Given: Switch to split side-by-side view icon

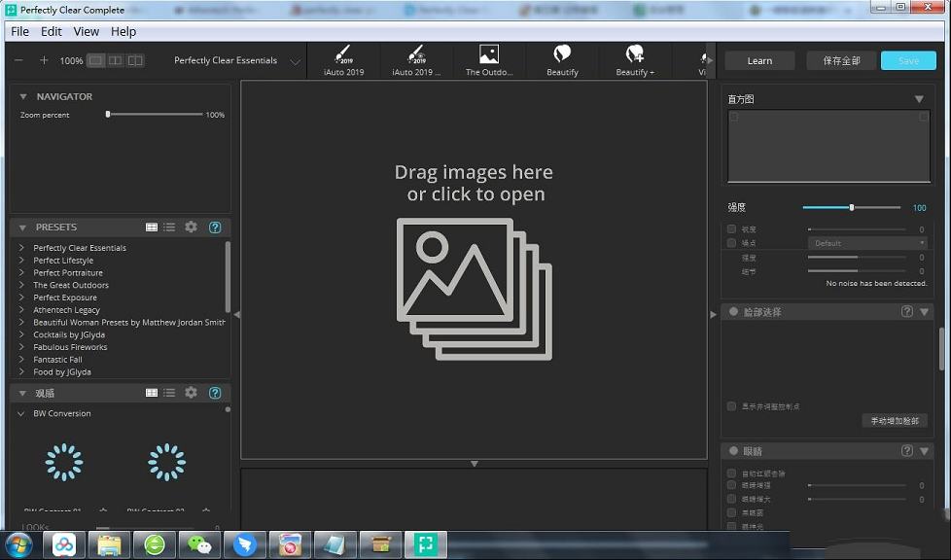Looking at the screenshot, I should pyautogui.click(x=116, y=60).
